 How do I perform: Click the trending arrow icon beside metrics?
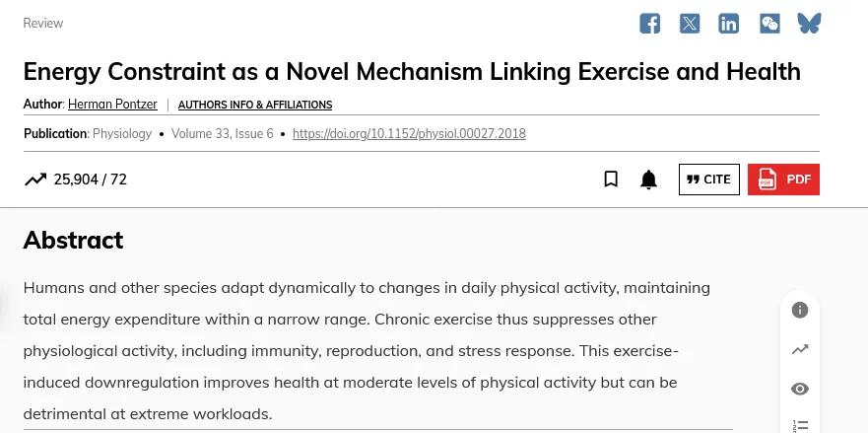pos(35,180)
